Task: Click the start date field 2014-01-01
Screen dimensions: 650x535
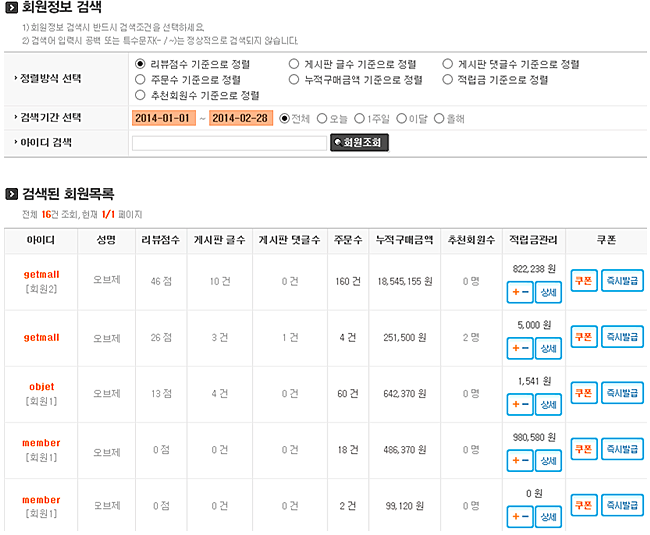Action: [x=162, y=118]
